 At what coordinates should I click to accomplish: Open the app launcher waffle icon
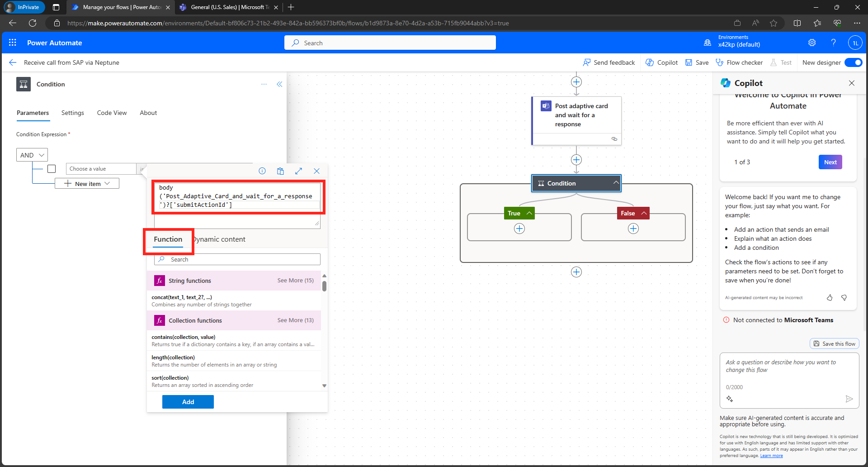coord(13,43)
